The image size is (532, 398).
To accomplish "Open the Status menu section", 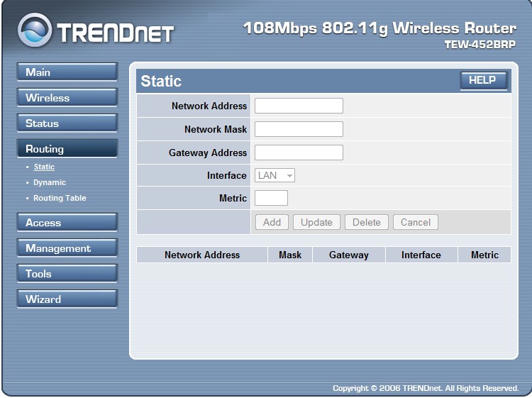I will (67, 123).
